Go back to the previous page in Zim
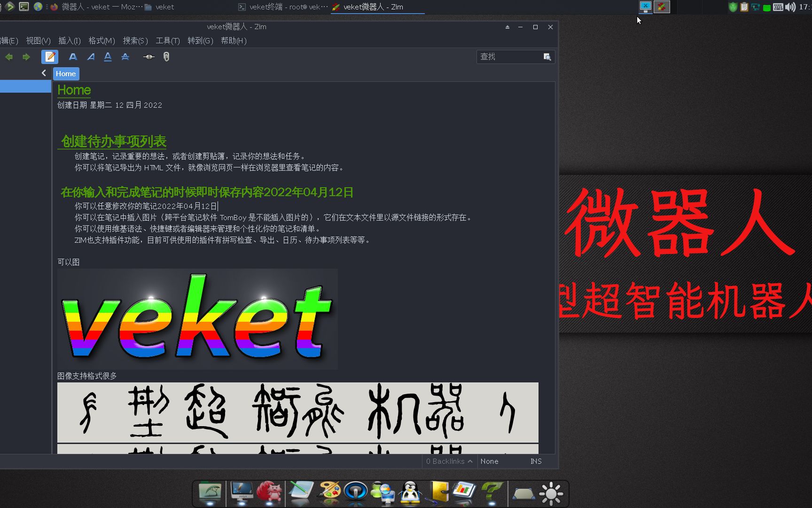812x508 pixels. (9, 57)
